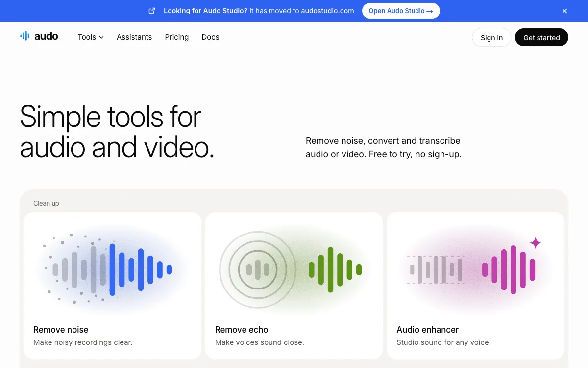Image resolution: width=588 pixels, height=368 pixels.
Task: Select the Audio enhancer title
Action: pos(428,330)
